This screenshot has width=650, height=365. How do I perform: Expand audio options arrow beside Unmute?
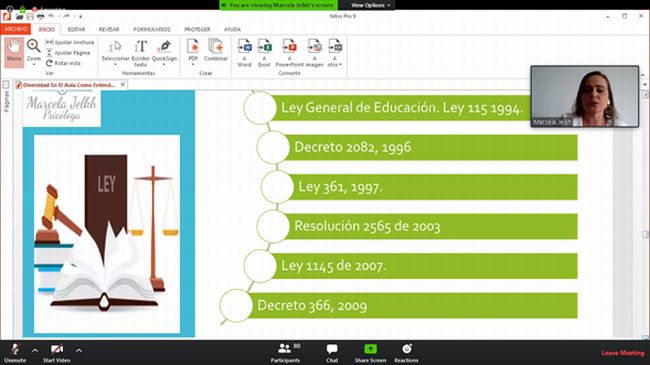[x=35, y=350]
